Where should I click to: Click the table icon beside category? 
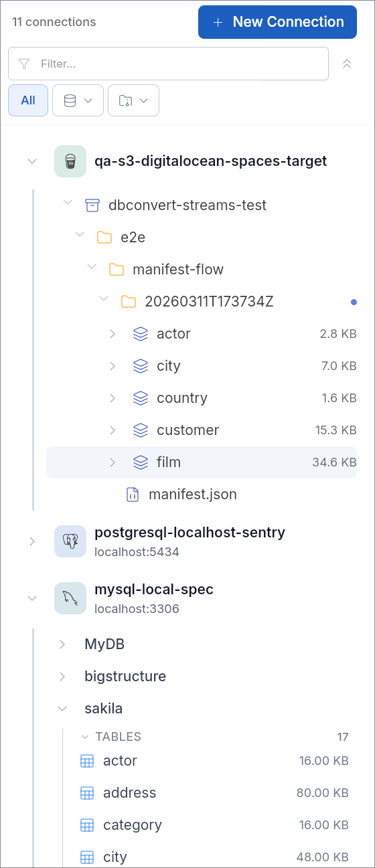(x=86, y=825)
